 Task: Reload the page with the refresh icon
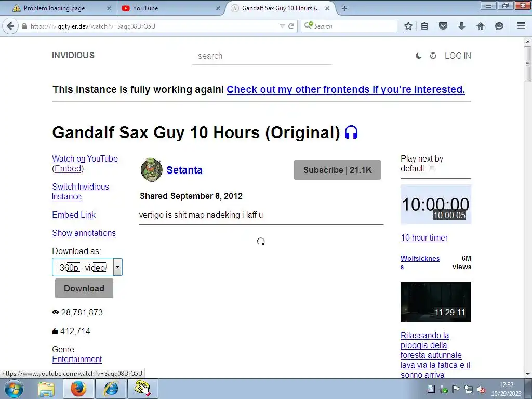(x=291, y=26)
